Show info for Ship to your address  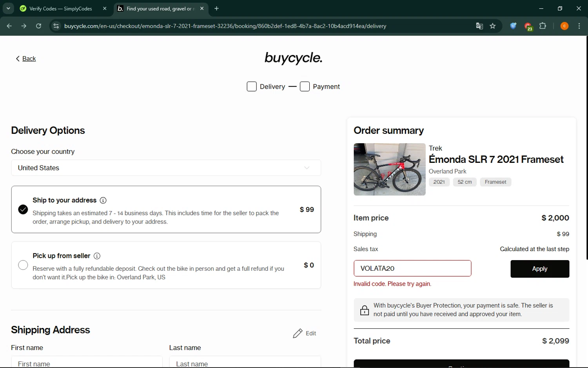103,200
